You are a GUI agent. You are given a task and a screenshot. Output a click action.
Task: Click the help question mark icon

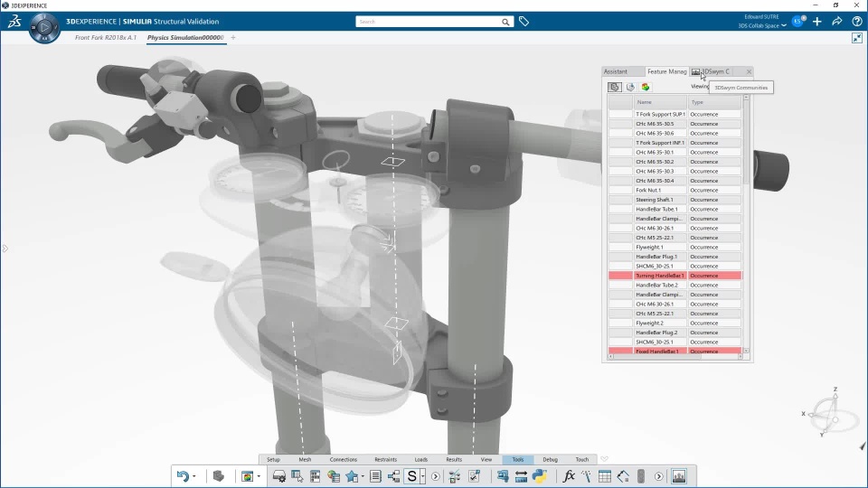(857, 22)
